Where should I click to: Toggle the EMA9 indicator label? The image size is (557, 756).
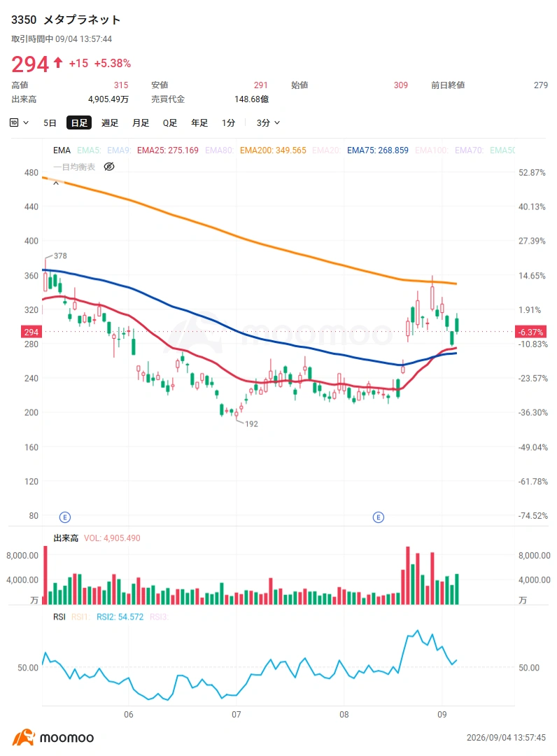click(118, 150)
